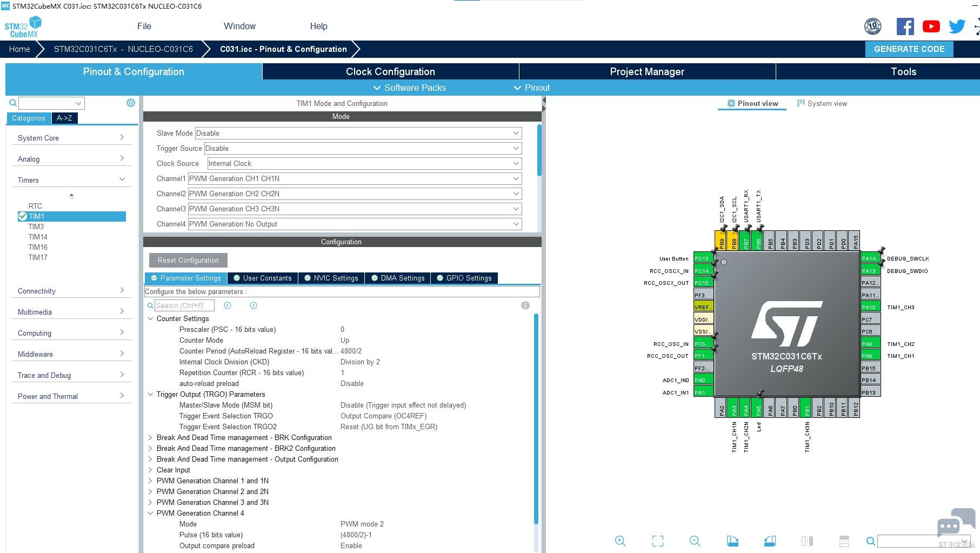Open the Channel2 mode dropdown
The height and width of the screenshot is (553, 980).
pyautogui.click(x=355, y=194)
